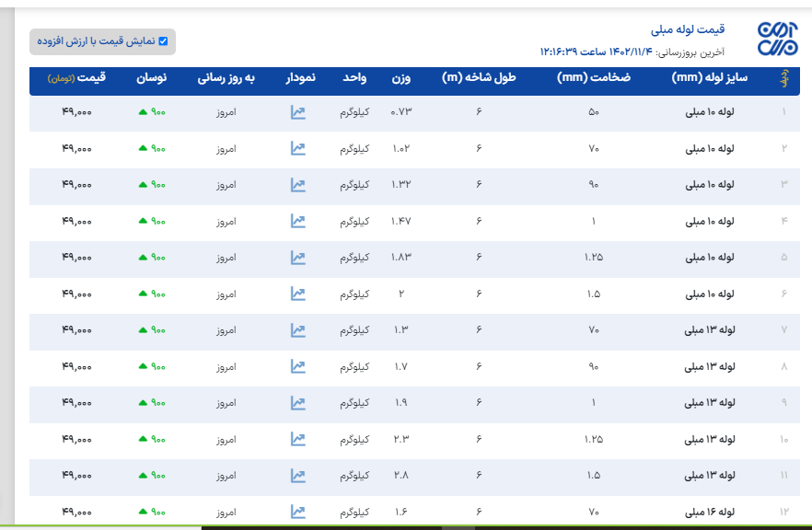View chart for row 6, لوله 10 مبلی 1.5mm
Screen dimensions: 812x530
[298, 294]
